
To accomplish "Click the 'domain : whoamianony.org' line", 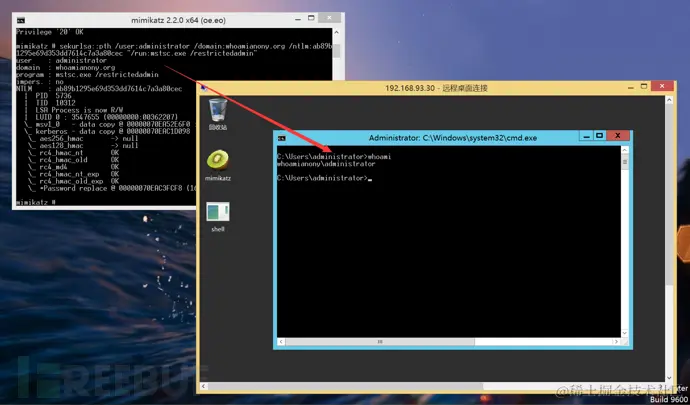I will (x=66, y=67).
